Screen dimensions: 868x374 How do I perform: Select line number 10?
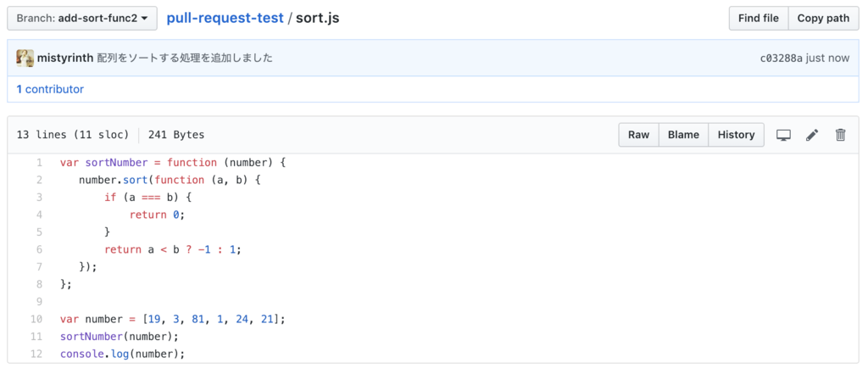[x=36, y=319]
